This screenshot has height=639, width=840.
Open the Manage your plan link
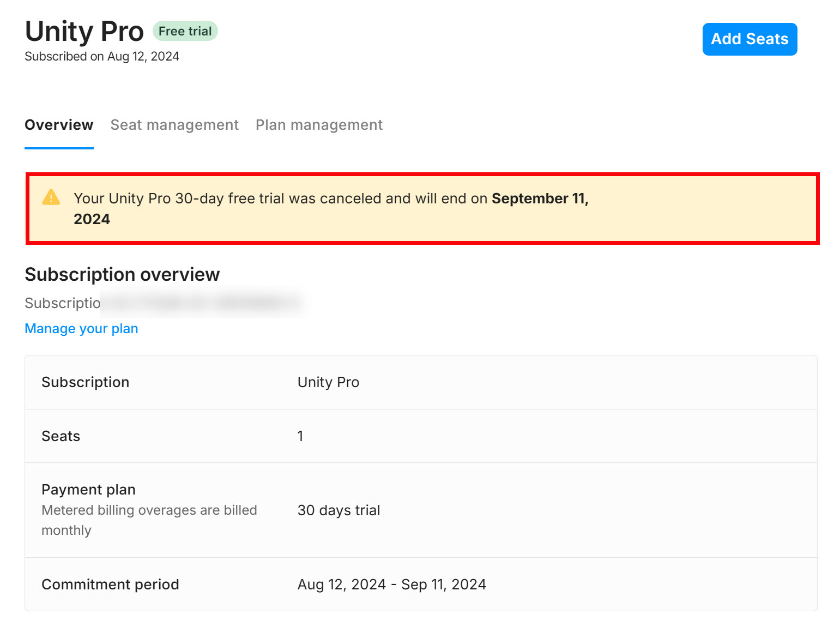tap(81, 329)
